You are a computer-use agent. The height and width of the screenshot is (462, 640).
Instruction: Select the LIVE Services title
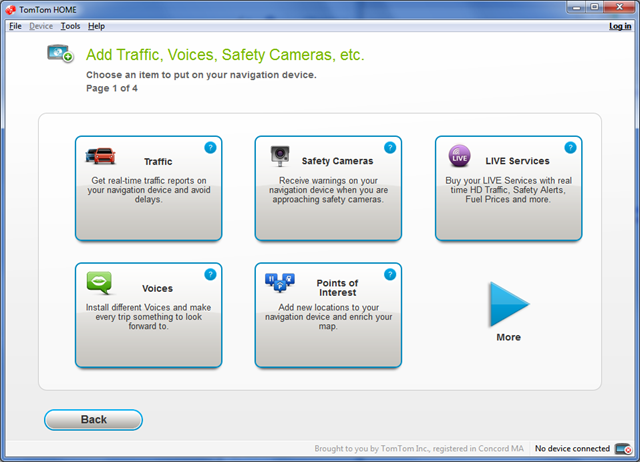point(518,161)
